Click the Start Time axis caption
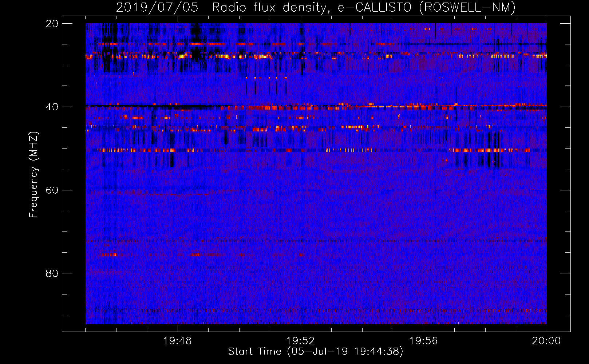 click(x=316, y=352)
